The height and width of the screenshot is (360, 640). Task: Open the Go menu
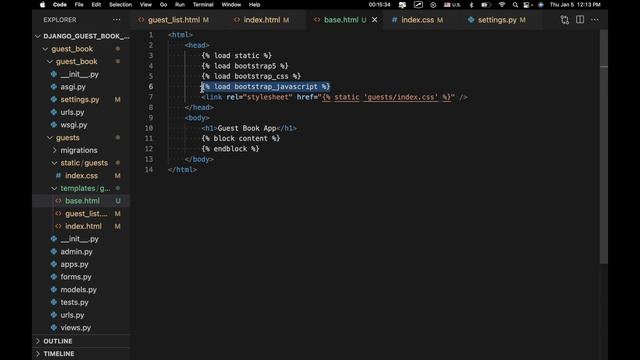[163, 5]
